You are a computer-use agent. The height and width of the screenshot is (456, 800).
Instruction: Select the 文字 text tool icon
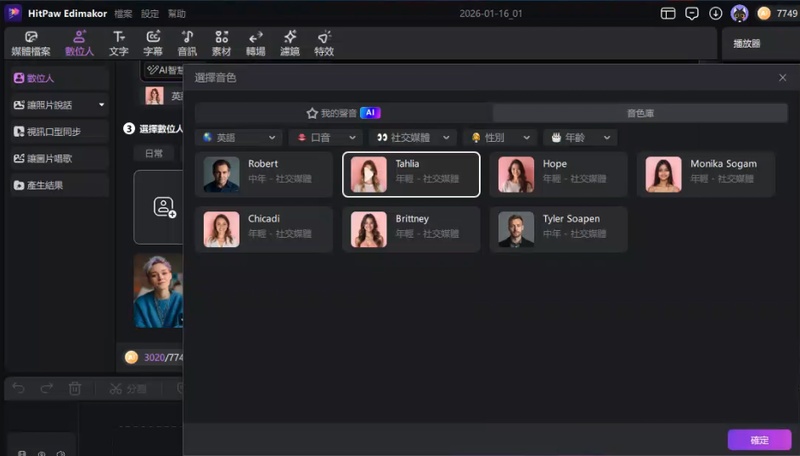tap(118, 42)
